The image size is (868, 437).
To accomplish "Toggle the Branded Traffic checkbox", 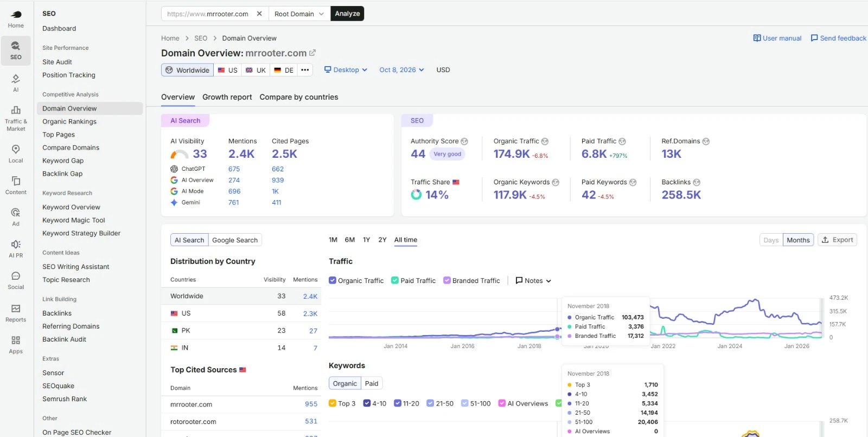I will click(447, 280).
